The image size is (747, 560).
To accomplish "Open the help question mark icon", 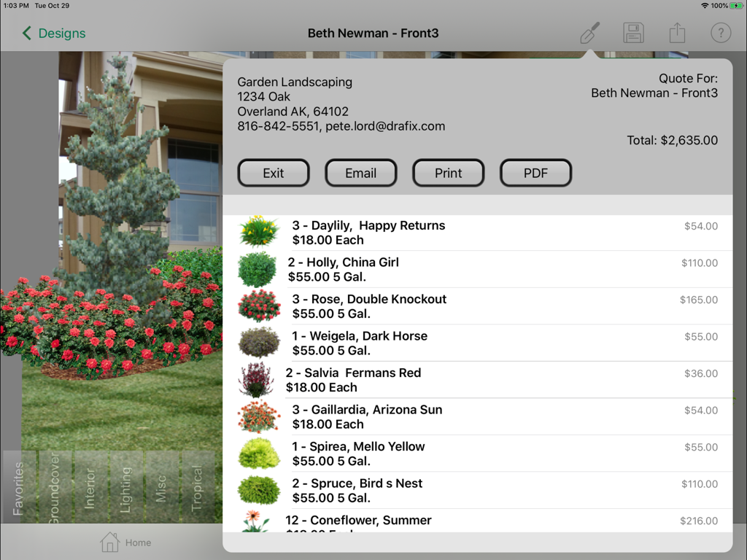I will click(720, 33).
